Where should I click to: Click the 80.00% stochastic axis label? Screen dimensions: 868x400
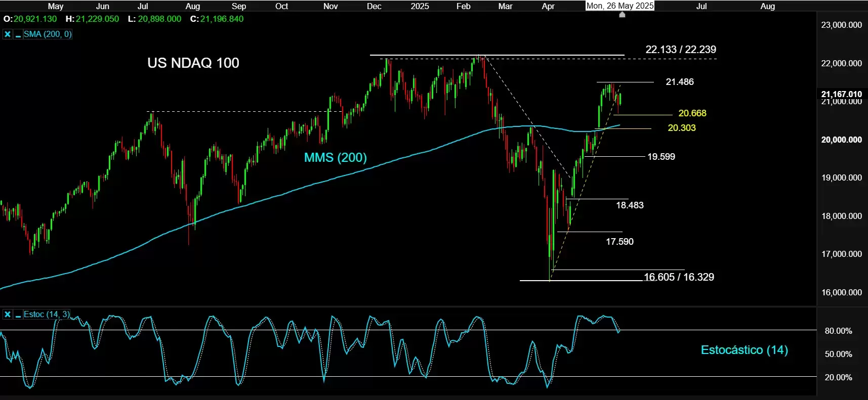839,331
